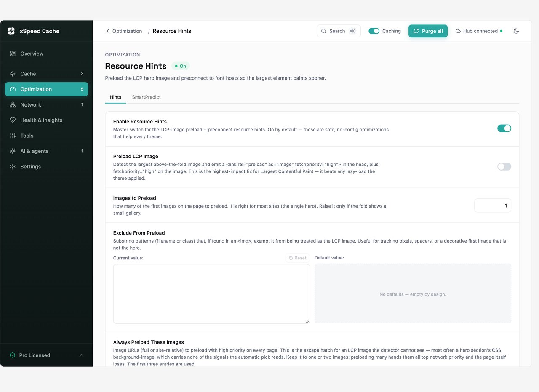
Task: Open AI & agents in the sidebar
Action: pos(46,151)
